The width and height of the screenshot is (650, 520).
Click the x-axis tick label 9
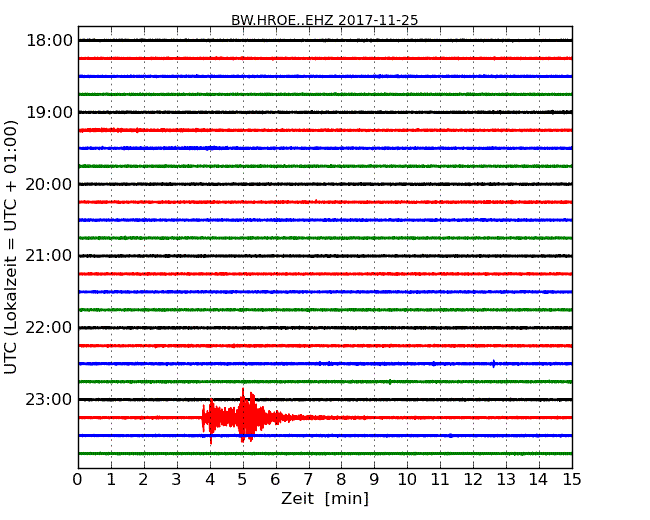click(374, 480)
